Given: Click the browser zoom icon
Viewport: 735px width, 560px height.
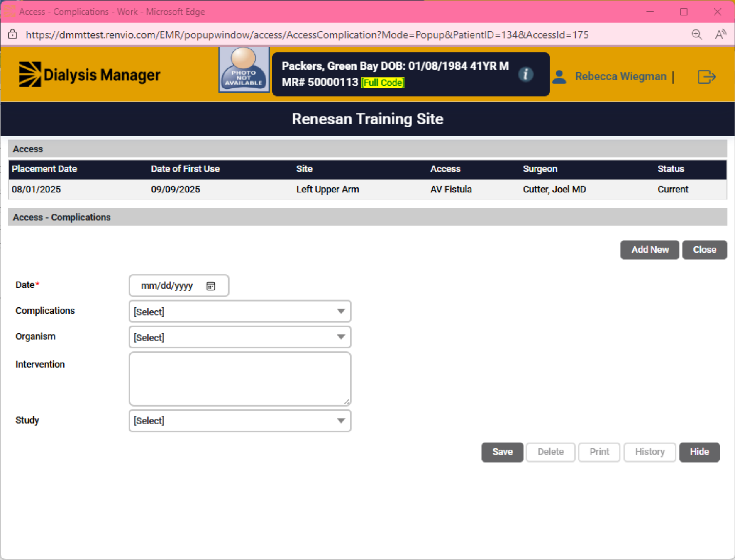Looking at the screenshot, I should point(696,34).
